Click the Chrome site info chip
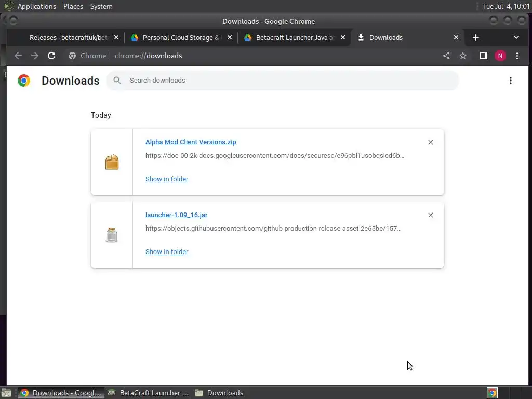 click(87, 56)
